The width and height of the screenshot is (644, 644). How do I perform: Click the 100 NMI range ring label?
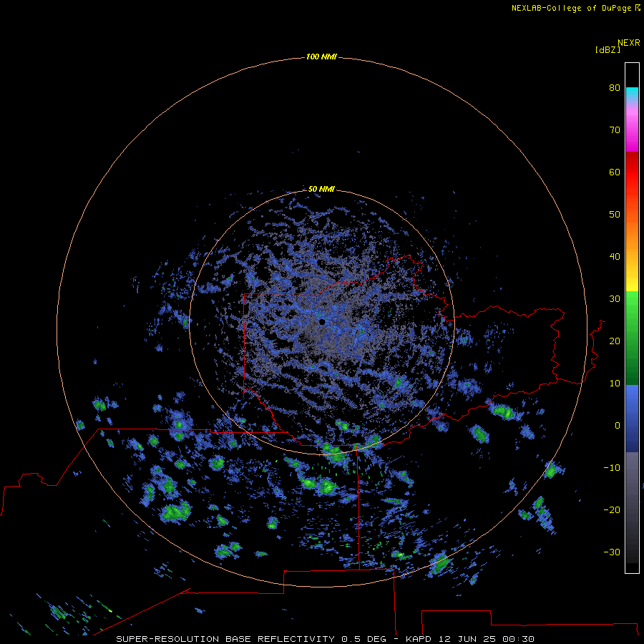(321, 57)
